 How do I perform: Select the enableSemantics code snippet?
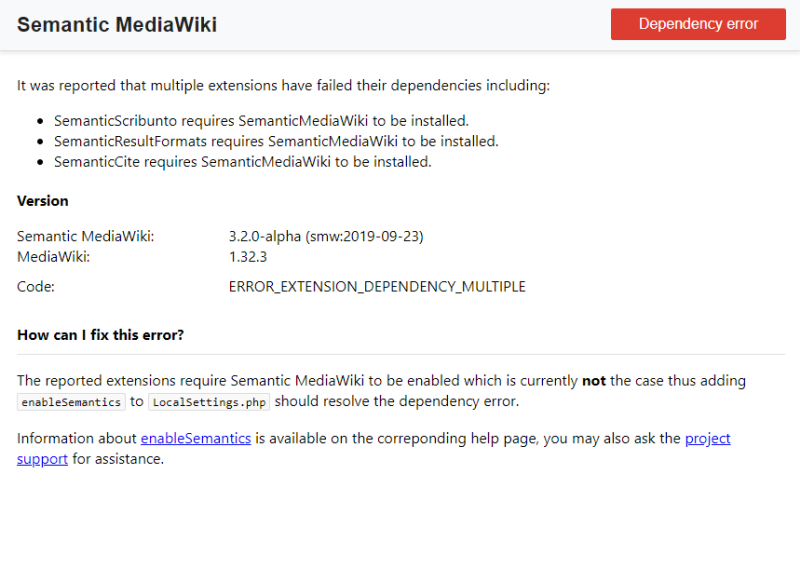71,402
